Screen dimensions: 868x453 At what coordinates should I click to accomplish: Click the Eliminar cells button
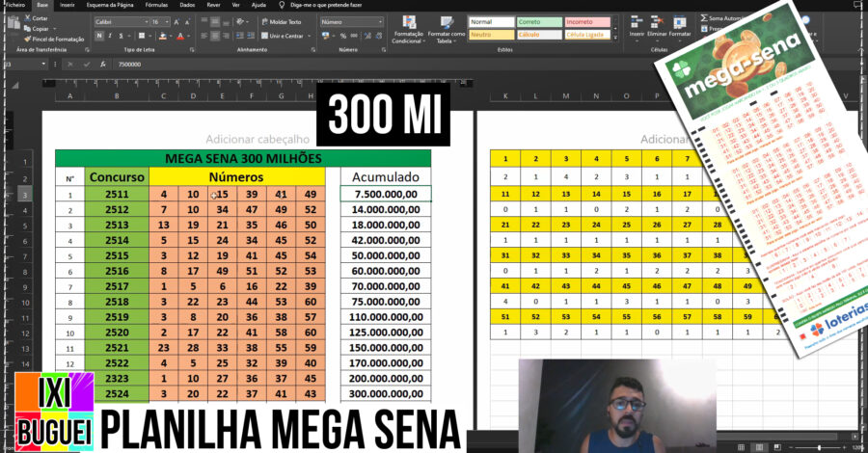[657, 27]
